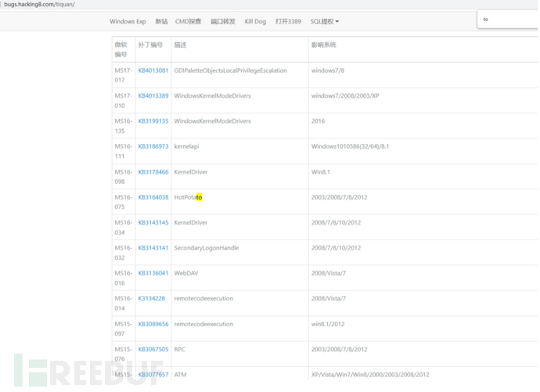Screen dimensions: 540x392
Task: Focus the find-in-page search box
Action: point(509,20)
